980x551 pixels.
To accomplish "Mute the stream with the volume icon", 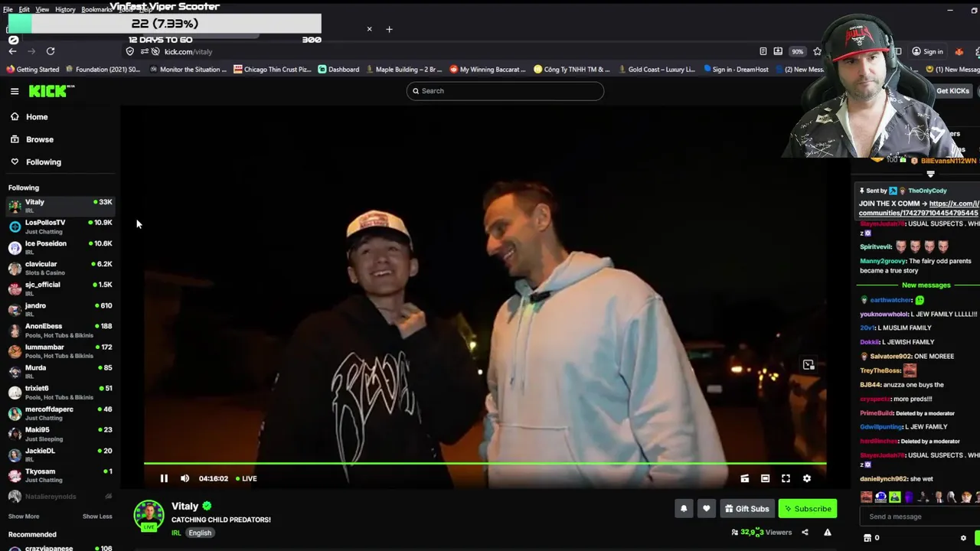I will (x=185, y=478).
